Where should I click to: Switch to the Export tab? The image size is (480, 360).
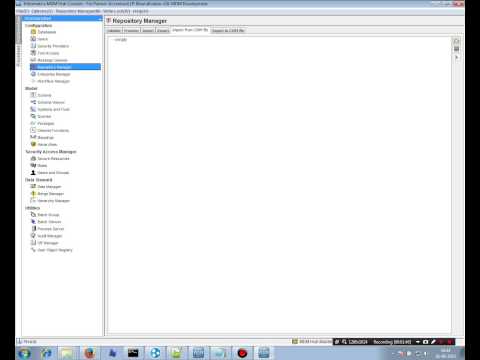pyautogui.click(x=163, y=31)
